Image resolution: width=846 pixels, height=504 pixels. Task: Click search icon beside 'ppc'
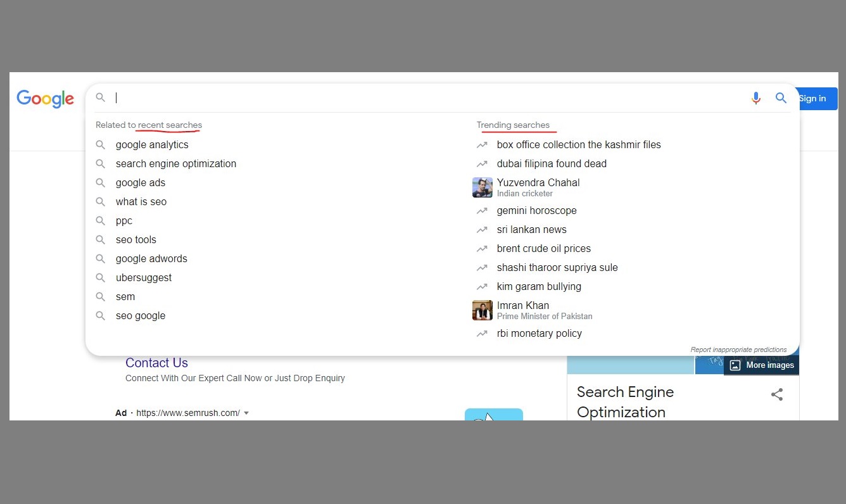point(100,220)
